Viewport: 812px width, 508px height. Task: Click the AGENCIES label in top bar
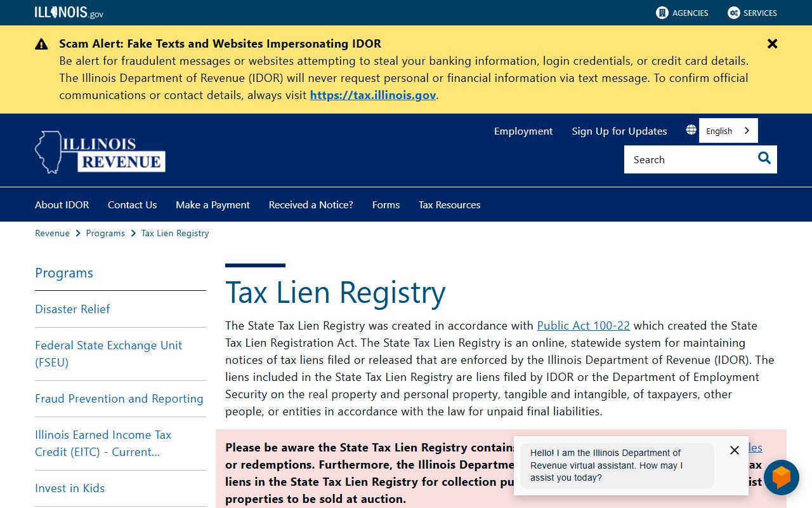pyautogui.click(x=690, y=13)
